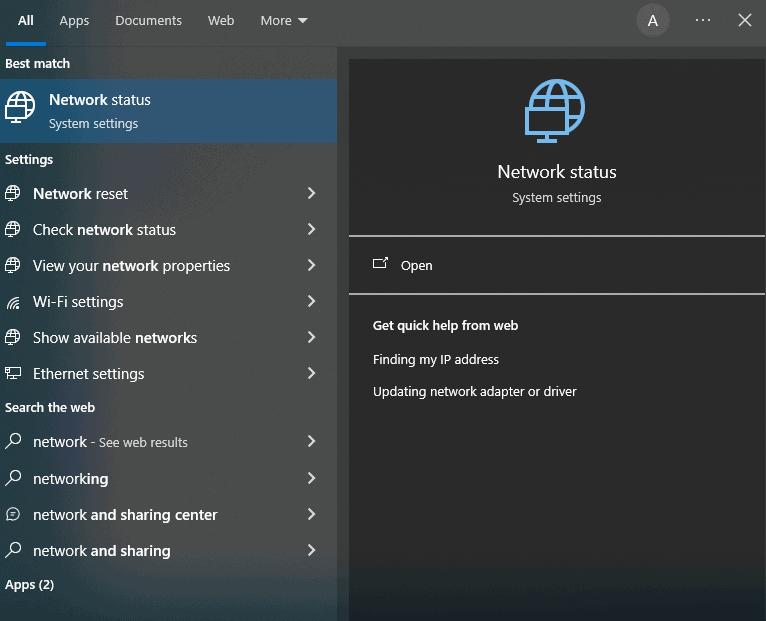Click the Open launch icon in details pane

click(x=380, y=265)
